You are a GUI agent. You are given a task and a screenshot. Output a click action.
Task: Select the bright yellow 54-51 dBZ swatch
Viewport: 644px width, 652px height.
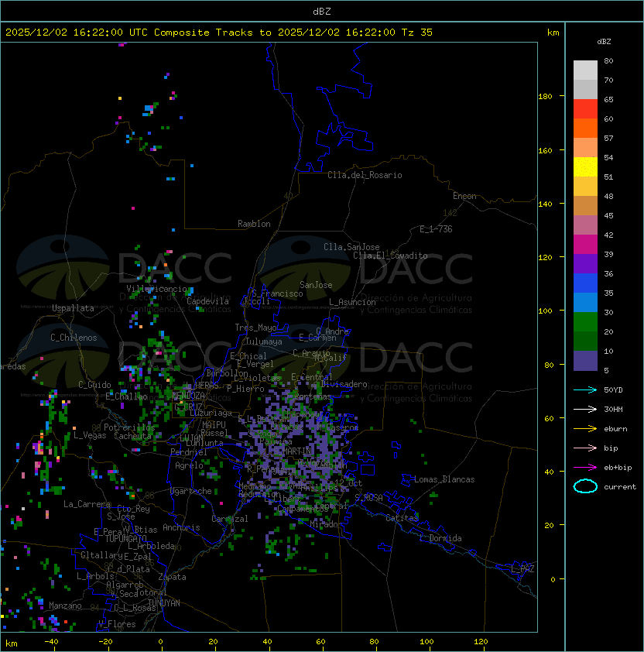point(585,167)
